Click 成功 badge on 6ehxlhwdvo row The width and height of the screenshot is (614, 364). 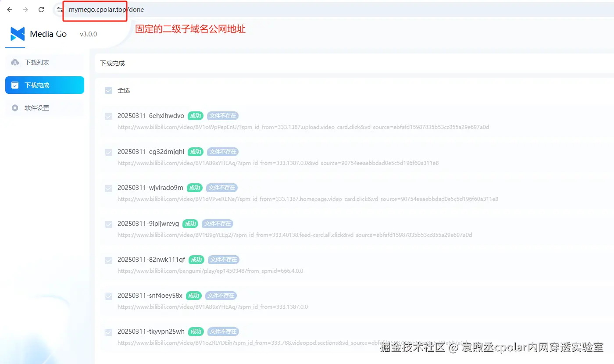point(195,116)
